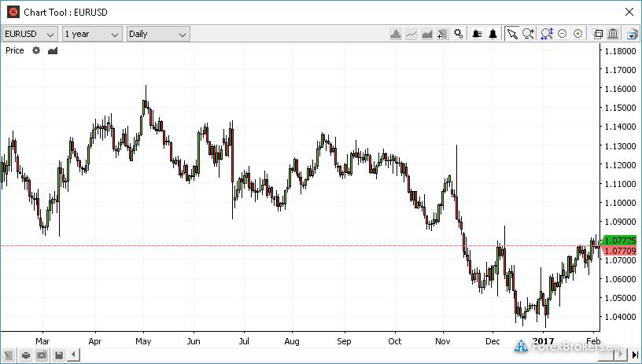Open Price panel gear settings
The width and height of the screenshot is (642, 364).
[x=36, y=50]
